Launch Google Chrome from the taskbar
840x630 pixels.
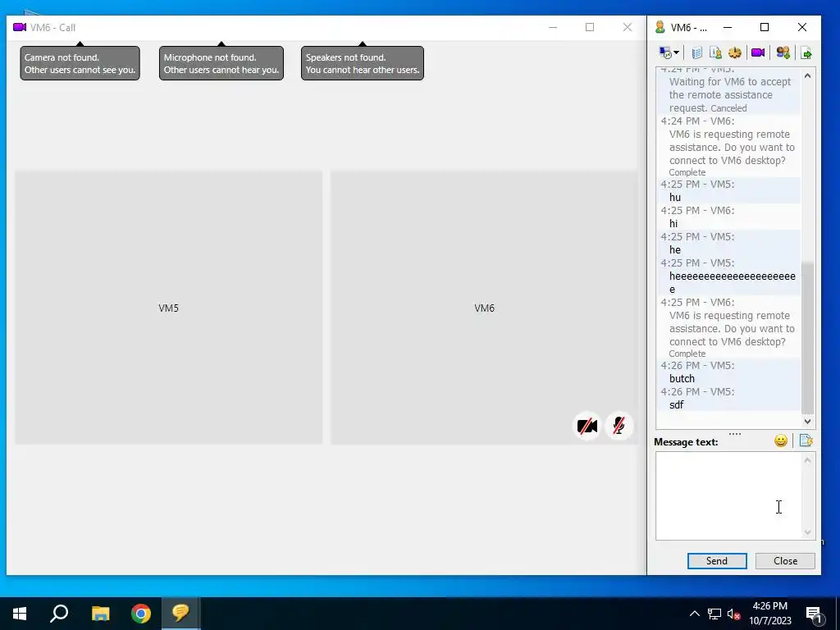141,614
